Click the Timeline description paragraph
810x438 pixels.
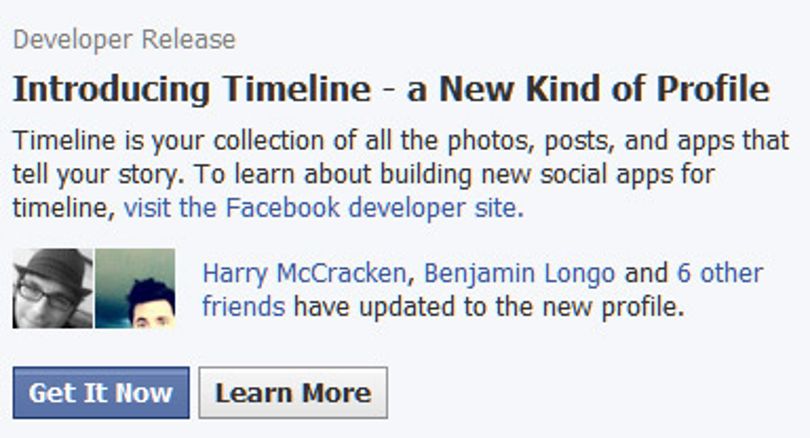click(401, 174)
